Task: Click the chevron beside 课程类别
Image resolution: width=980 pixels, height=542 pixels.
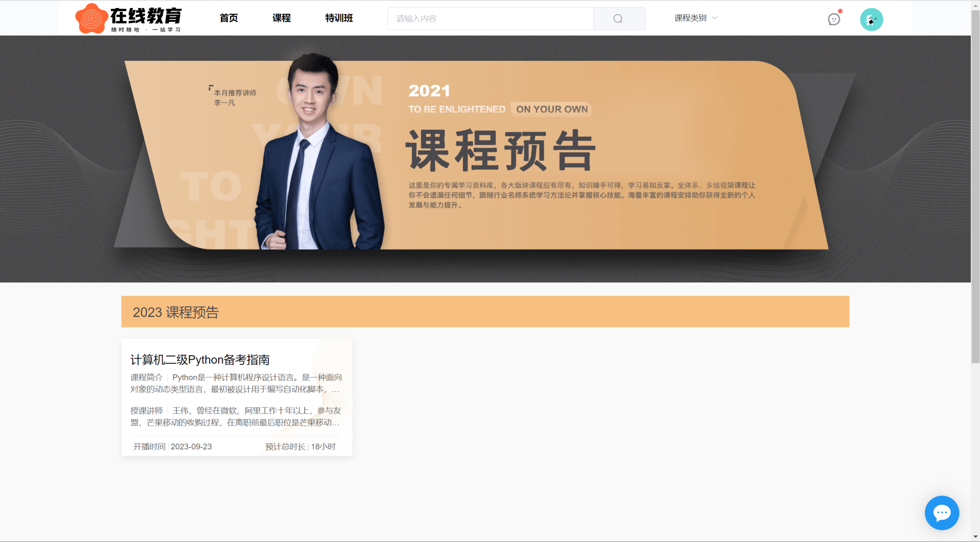Action: [715, 18]
